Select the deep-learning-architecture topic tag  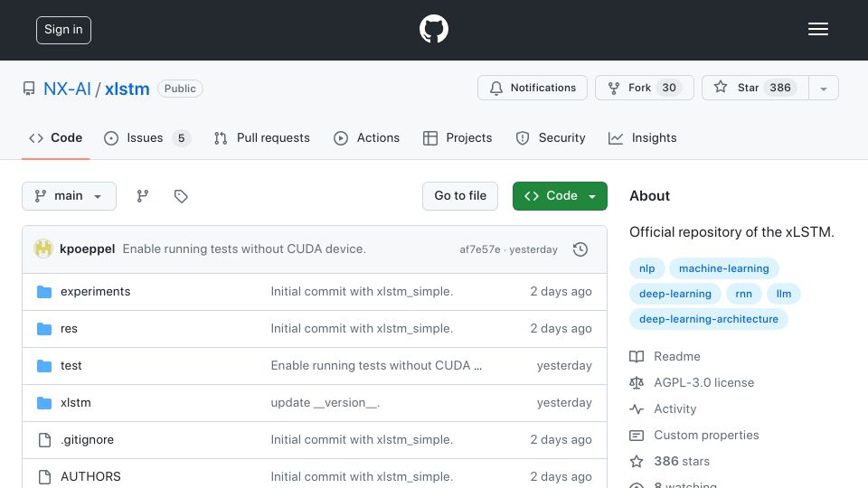click(x=709, y=319)
